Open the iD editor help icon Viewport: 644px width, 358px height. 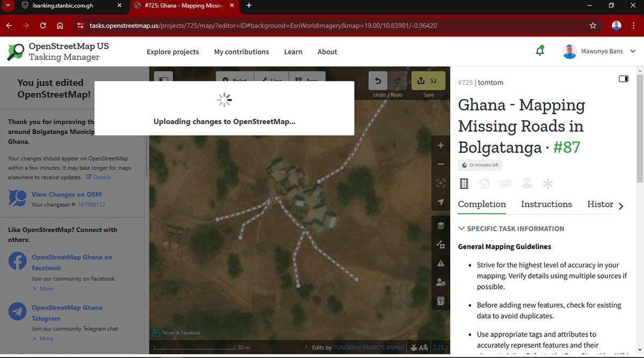(441, 301)
